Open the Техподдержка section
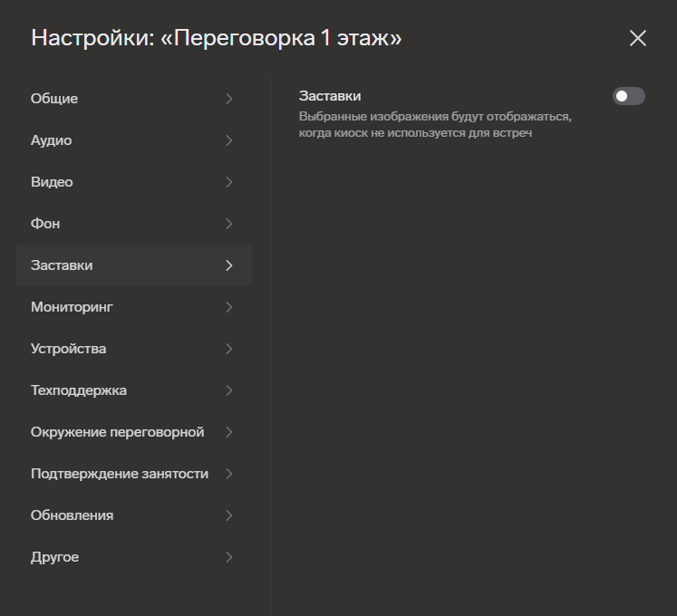The image size is (677, 616). coord(79,390)
